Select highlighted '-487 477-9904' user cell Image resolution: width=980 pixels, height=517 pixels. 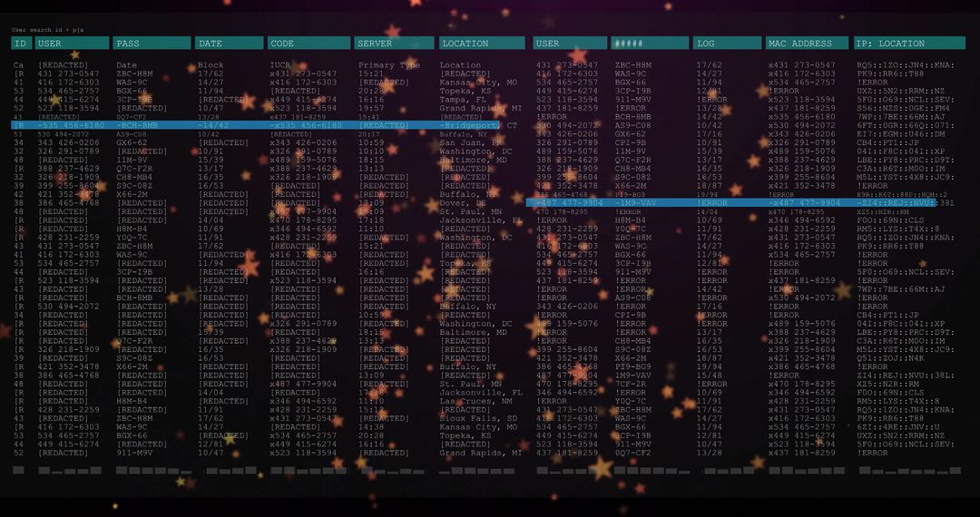point(569,203)
